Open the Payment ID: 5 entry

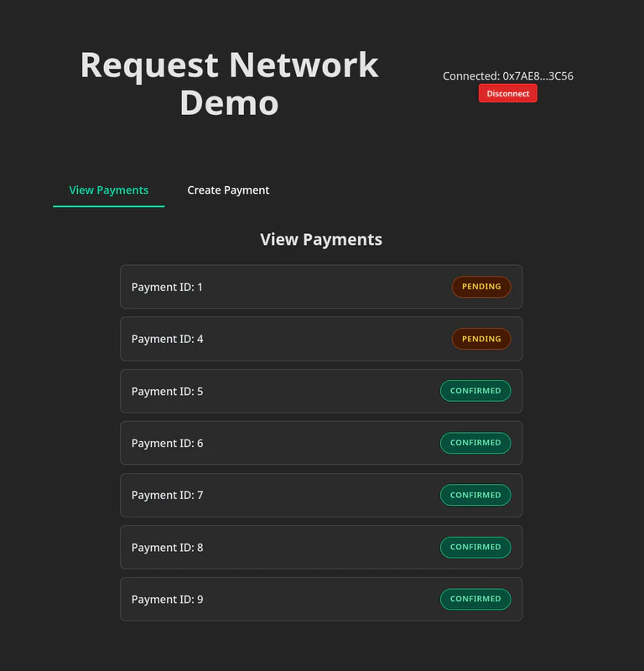click(x=321, y=391)
